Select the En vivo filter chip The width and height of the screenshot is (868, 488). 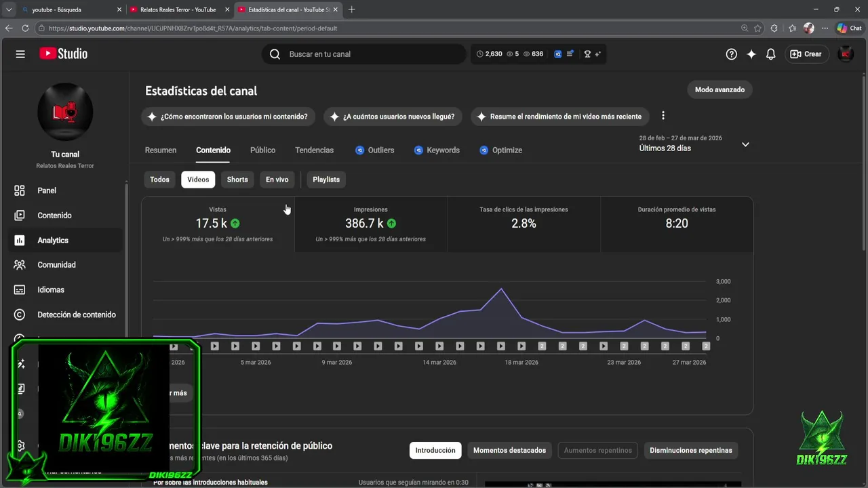tap(277, 180)
